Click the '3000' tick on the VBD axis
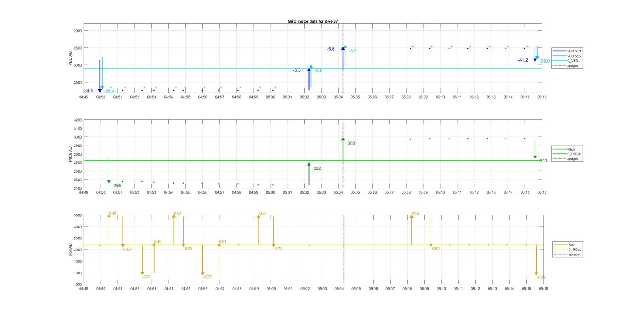Image resolution: width=644 pixels, height=319 pixels. point(77,65)
